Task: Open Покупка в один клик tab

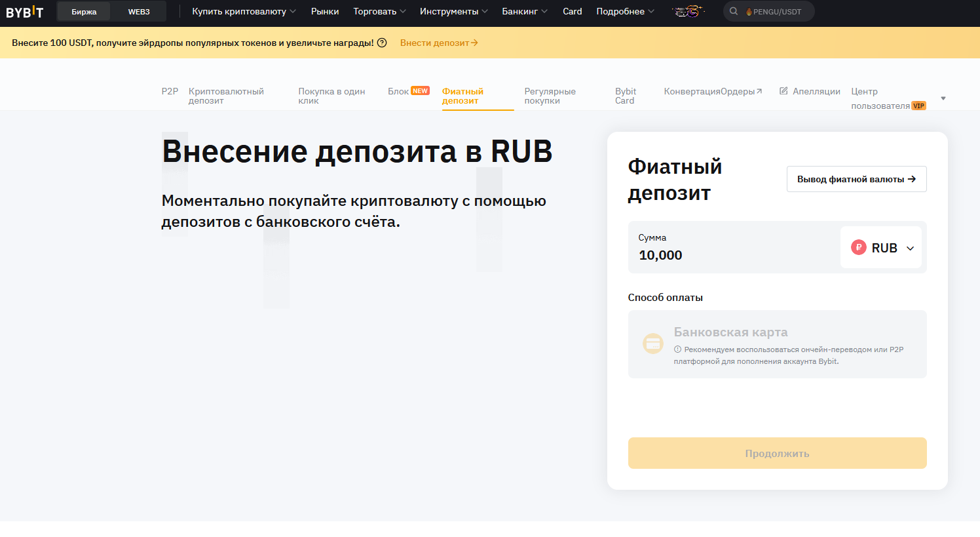Action: [331, 96]
